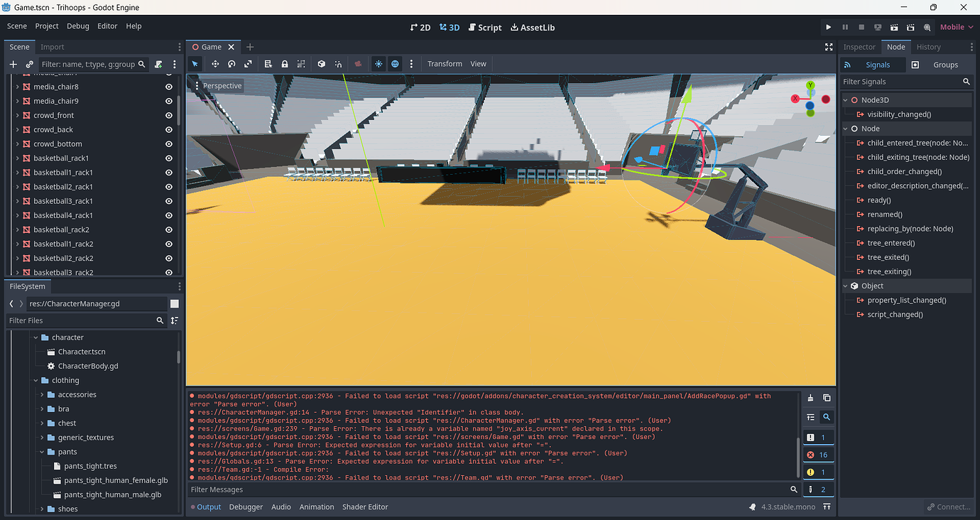This screenshot has height=520, width=980.
Task: Select the Move mode tool
Action: pyautogui.click(x=215, y=64)
